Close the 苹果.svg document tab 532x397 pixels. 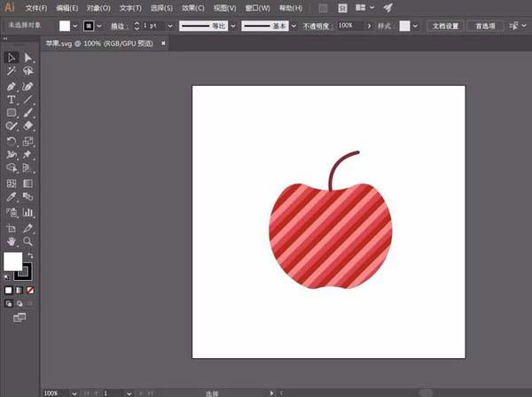163,43
